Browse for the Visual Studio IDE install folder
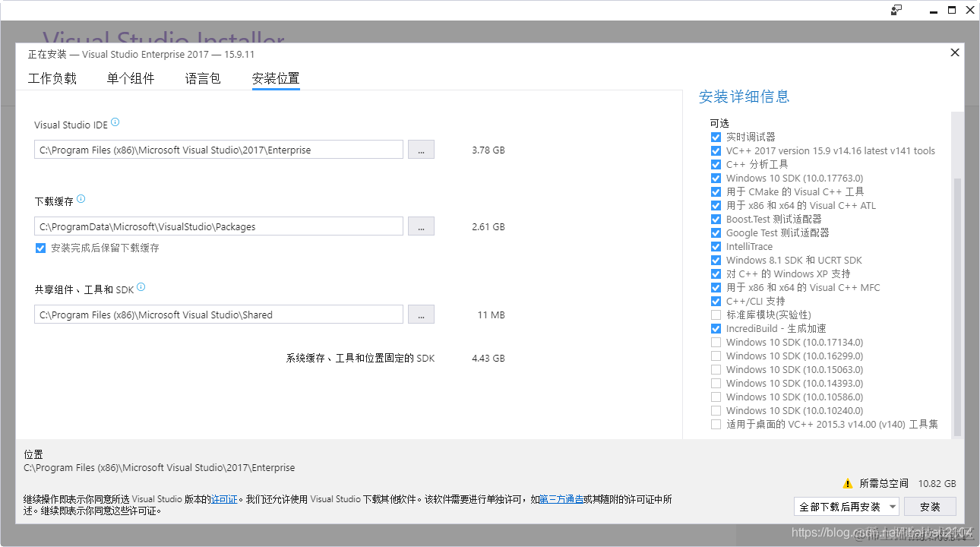980x547 pixels. coord(421,150)
